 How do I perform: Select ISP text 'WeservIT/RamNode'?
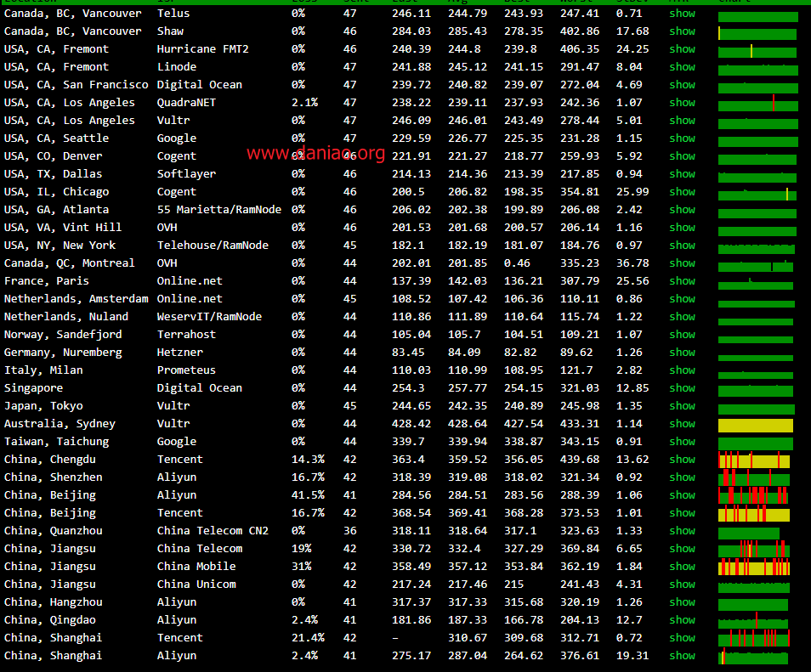click(209, 316)
